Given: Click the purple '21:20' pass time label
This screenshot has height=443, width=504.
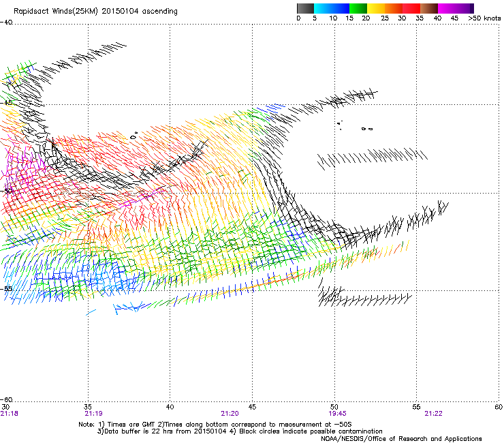Looking at the screenshot, I should coord(230,414).
